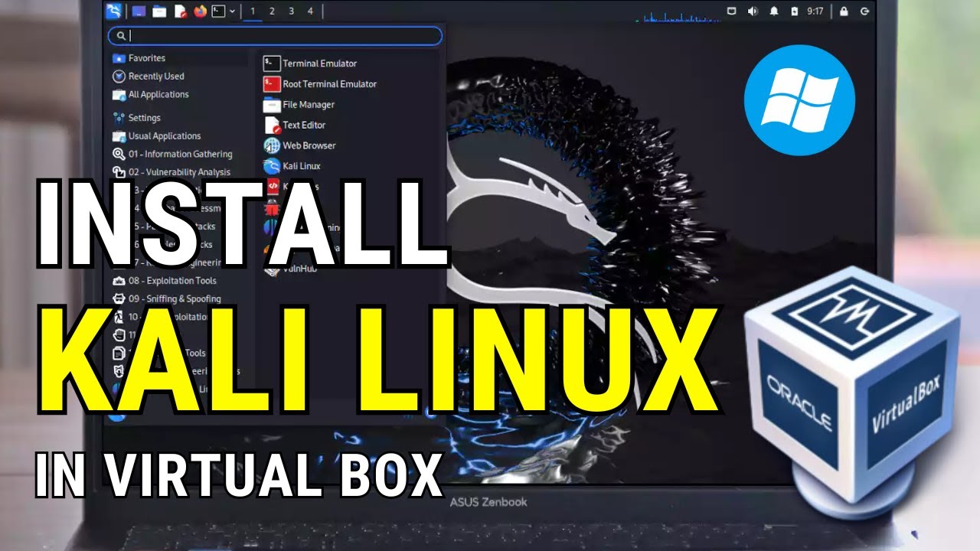Viewport: 980px width, 551px height.
Task: Focus the application menu search field
Action: pos(275,35)
